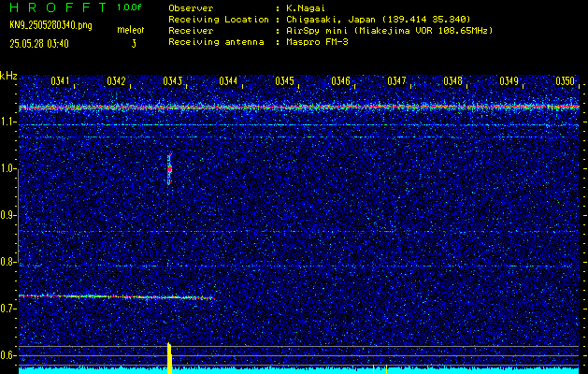Select the 0341 time marker
This screenshot has width=588, height=374.
[x=60, y=81]
